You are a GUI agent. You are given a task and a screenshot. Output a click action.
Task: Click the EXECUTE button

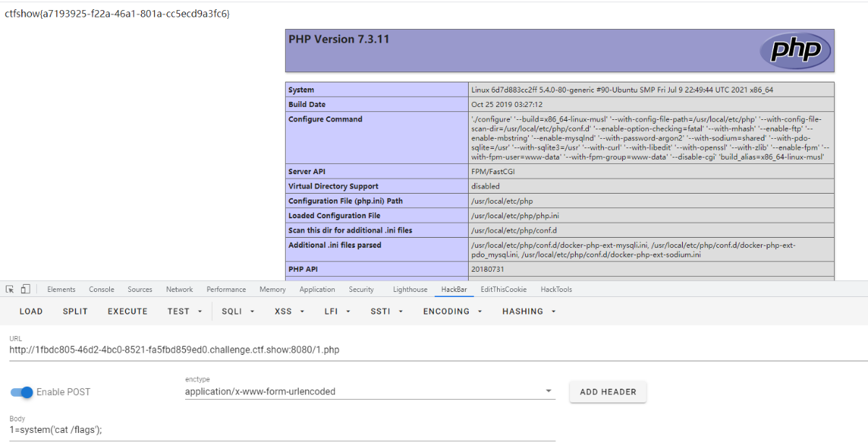(x=127, y=311)
